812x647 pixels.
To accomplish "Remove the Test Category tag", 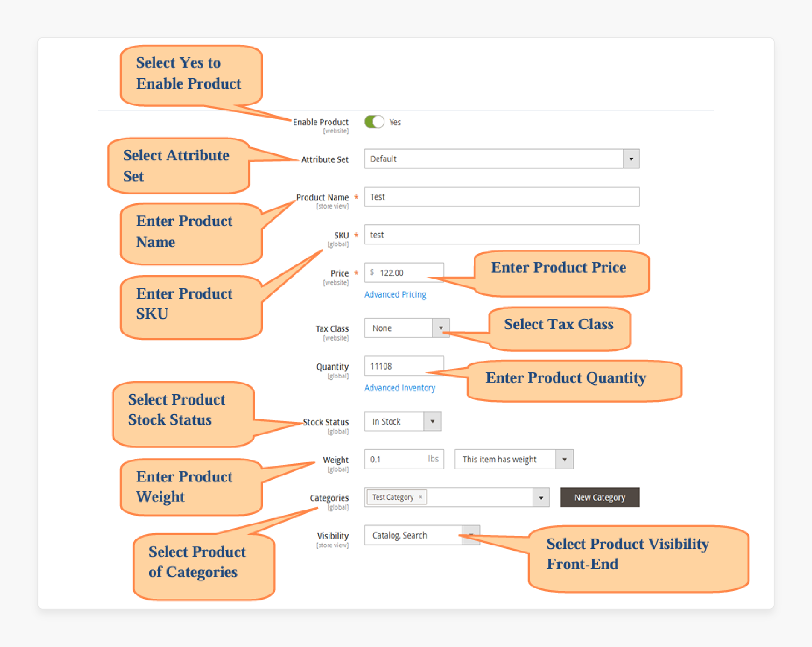I will pyautogui.click(x=420, y=497).
